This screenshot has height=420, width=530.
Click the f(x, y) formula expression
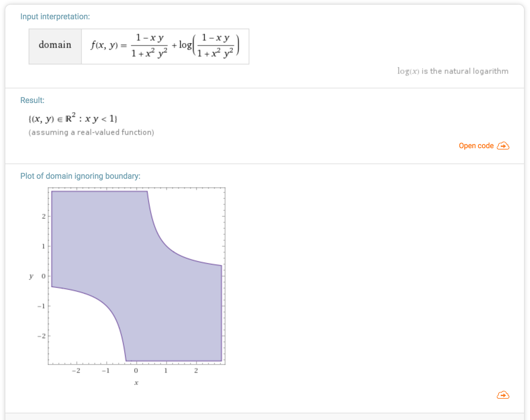(165, 46)
